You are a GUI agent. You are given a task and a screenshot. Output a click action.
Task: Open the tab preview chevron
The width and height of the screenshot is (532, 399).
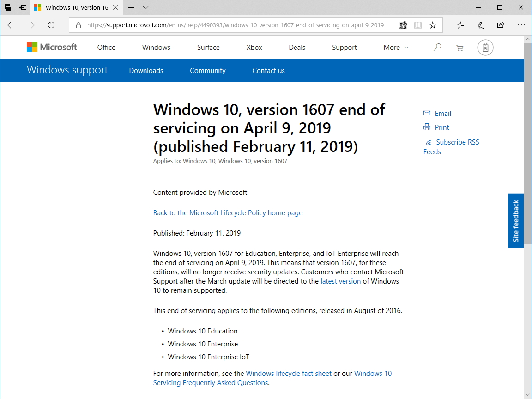(x=146, y=8)
